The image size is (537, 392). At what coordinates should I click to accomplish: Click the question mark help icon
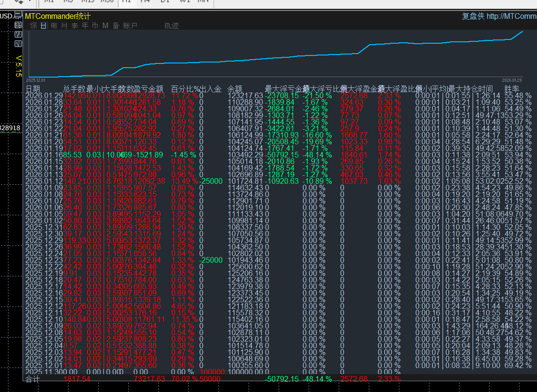[18, 34]
